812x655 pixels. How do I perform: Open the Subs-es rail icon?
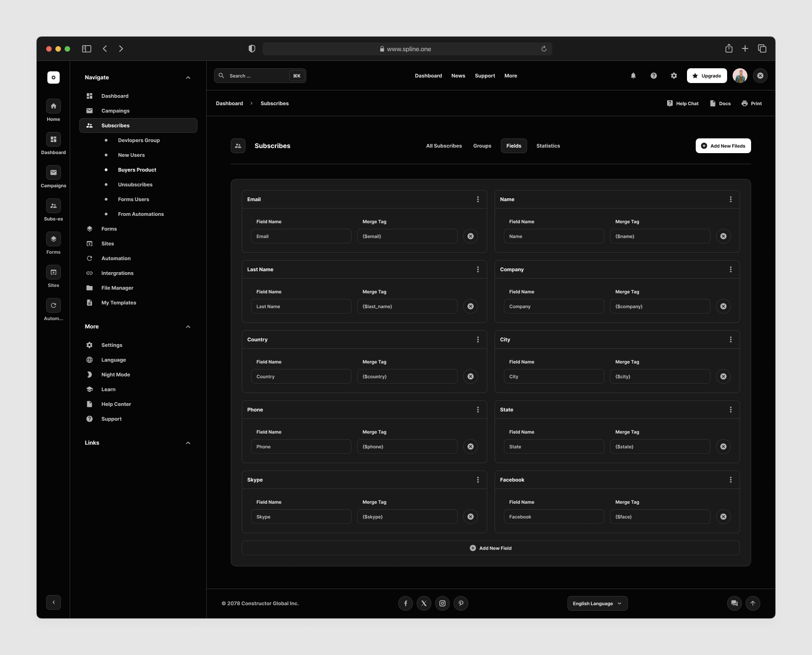(x=54, y=206)
